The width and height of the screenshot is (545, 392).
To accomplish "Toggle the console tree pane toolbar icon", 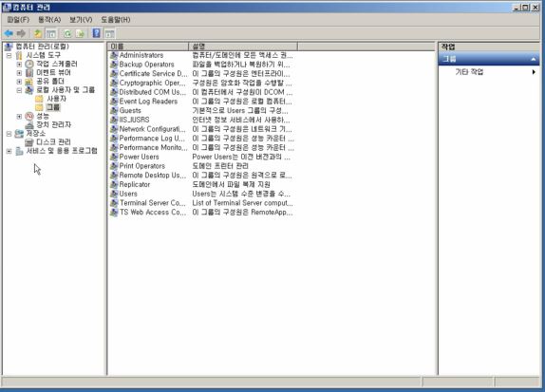I will pos(50,34).
